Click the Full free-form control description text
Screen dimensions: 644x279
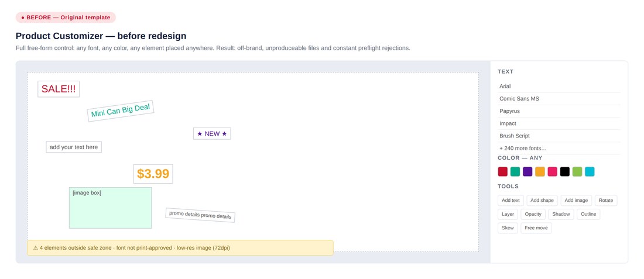(x=213, y=48)
